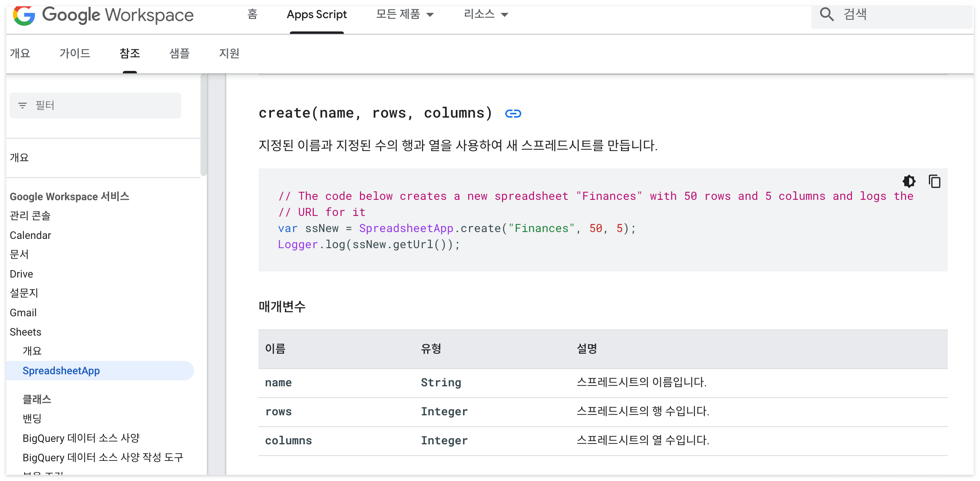Click the anchor link icon beside create heading
Screen dimensions: 980x481
(x=513, y=114)
